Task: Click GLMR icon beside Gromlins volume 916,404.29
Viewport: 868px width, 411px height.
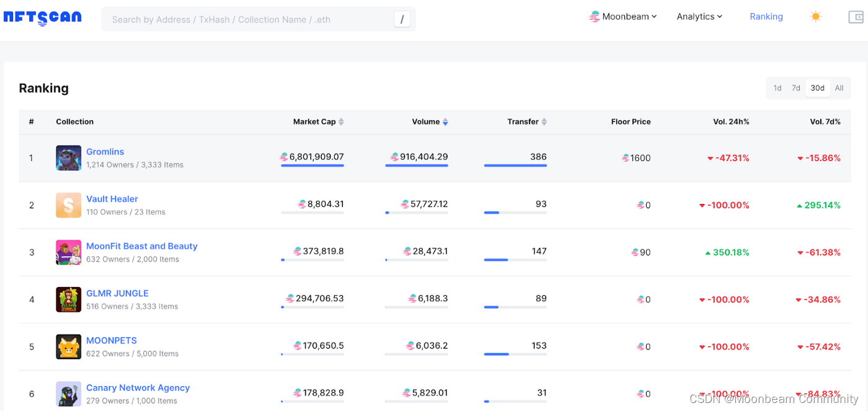Action: coord(394,157)
